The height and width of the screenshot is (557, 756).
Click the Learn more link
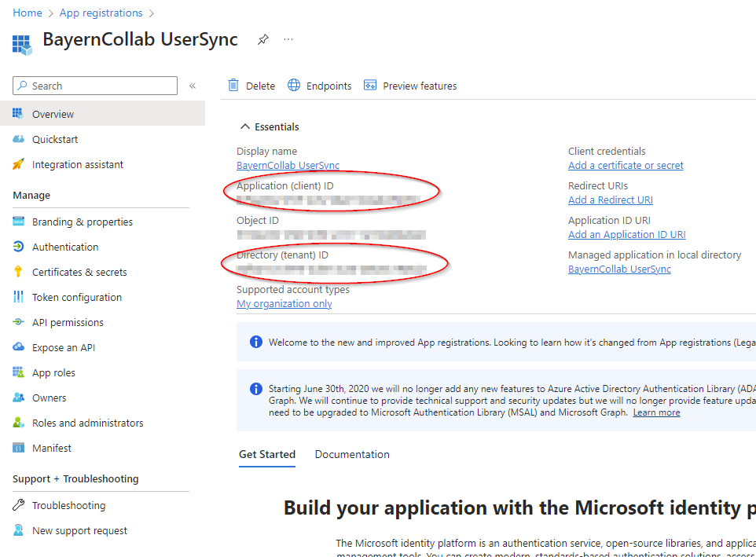[x=656, y=412]
